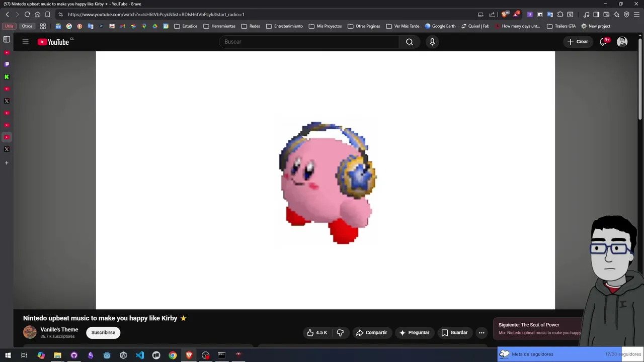Select the Otros bookmark tab

(27, 26)
